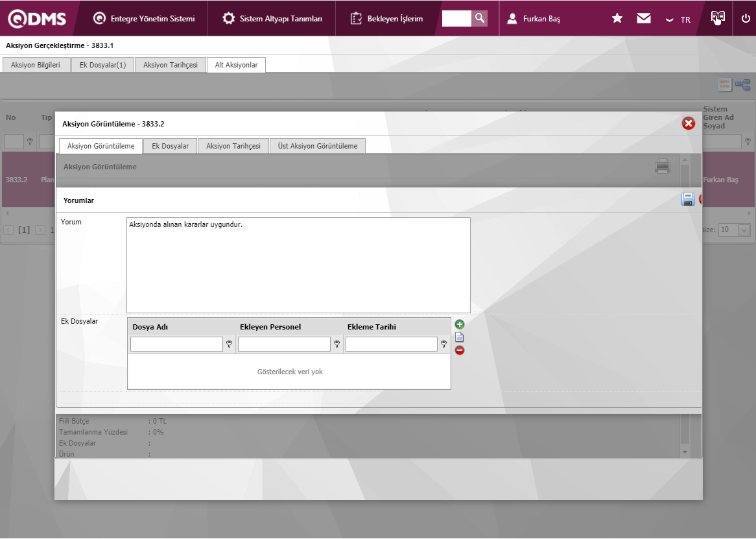Open dialog Ek Dosyalar tab
The width and height of the screenshot is (756, 539).
coord(170,145)
